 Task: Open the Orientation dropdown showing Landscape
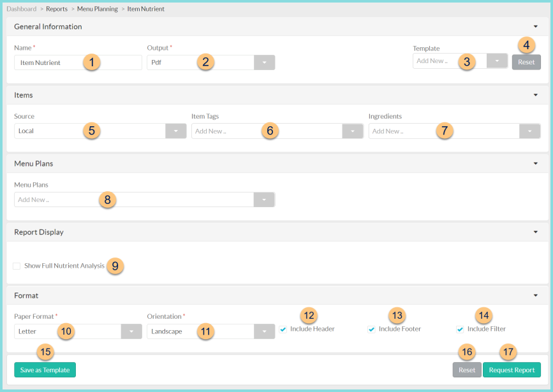tap(264, 331)
